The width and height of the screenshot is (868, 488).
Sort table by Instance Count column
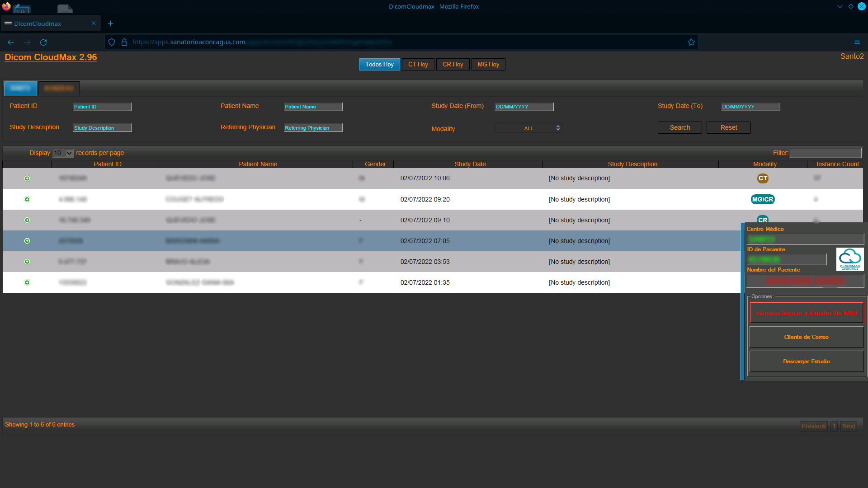(837, 164)
